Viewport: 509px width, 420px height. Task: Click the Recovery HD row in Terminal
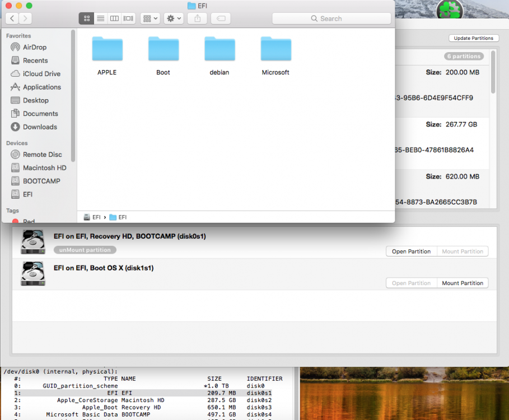point(143,408)
